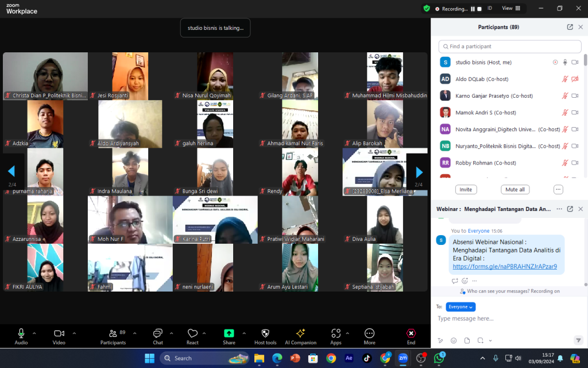Start screen sharing with Share button
588x368 pixels.
tap(229, 336)
